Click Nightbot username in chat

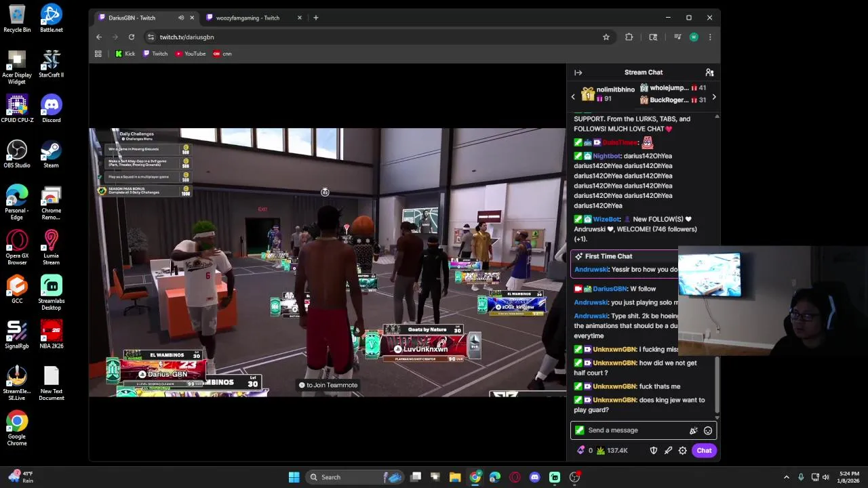point(607,156)
